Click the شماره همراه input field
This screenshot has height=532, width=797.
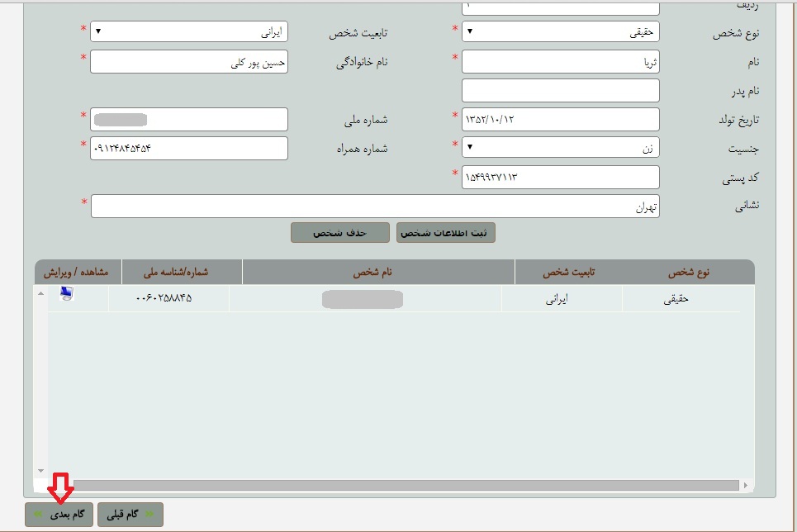click(x=188, y=149)
